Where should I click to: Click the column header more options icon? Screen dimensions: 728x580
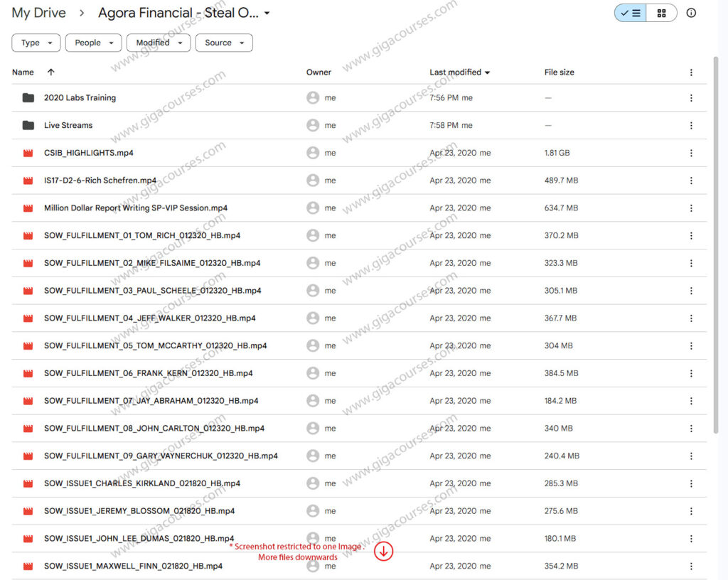pyautogui.click(x=691, y=72)
